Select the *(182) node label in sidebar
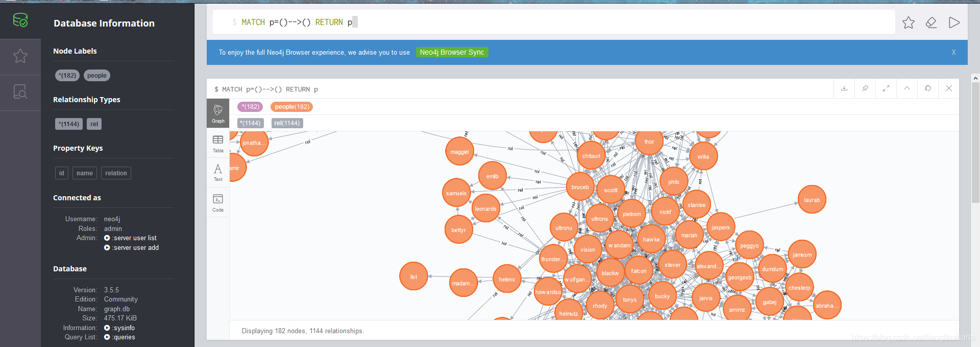 click(x=67, y=75)
